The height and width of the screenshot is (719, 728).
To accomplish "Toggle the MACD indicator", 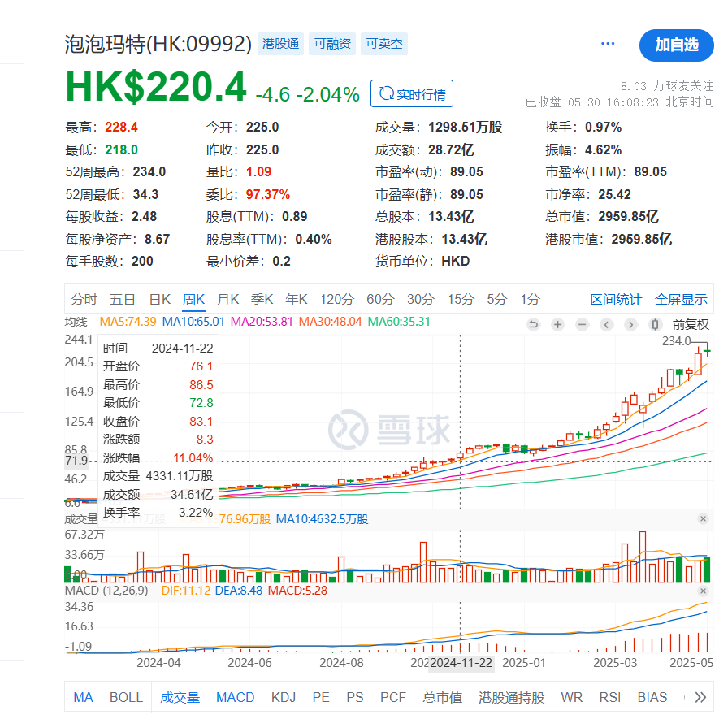I will click(x=235, y=697).
